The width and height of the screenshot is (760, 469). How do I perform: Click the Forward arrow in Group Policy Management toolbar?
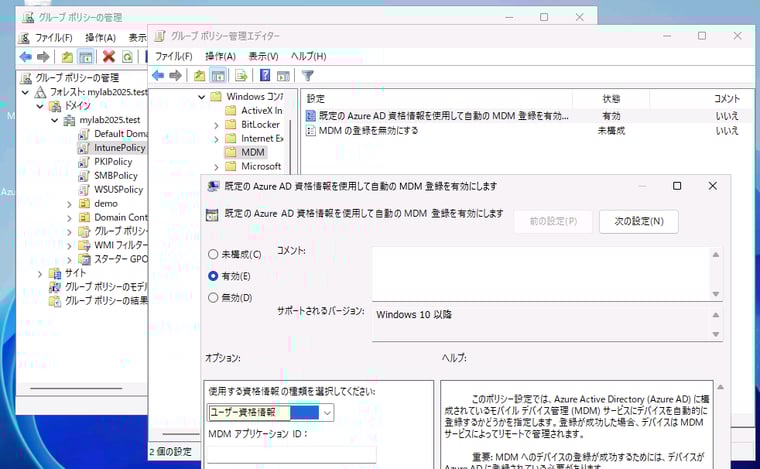[x=43, y=57]
